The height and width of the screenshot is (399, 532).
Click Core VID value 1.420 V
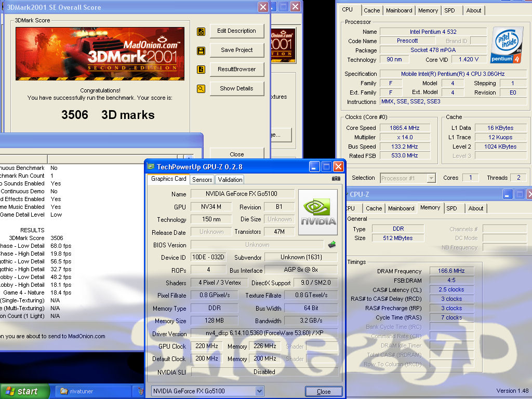pos(469,59)
